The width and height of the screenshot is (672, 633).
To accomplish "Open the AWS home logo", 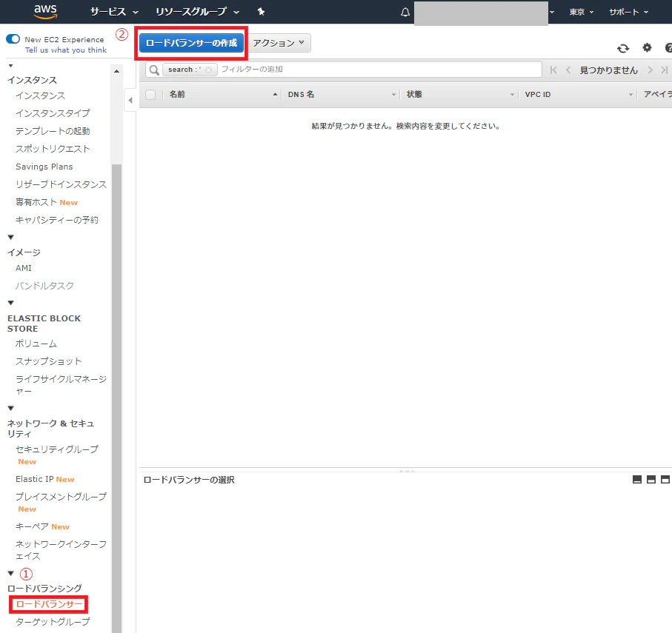I will tap(45, 12).
